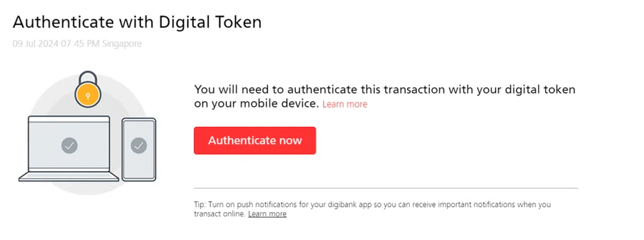Click the Authenticate with Digital Token heading
This screenshot has height=240, width=644.
click(137, 23)
